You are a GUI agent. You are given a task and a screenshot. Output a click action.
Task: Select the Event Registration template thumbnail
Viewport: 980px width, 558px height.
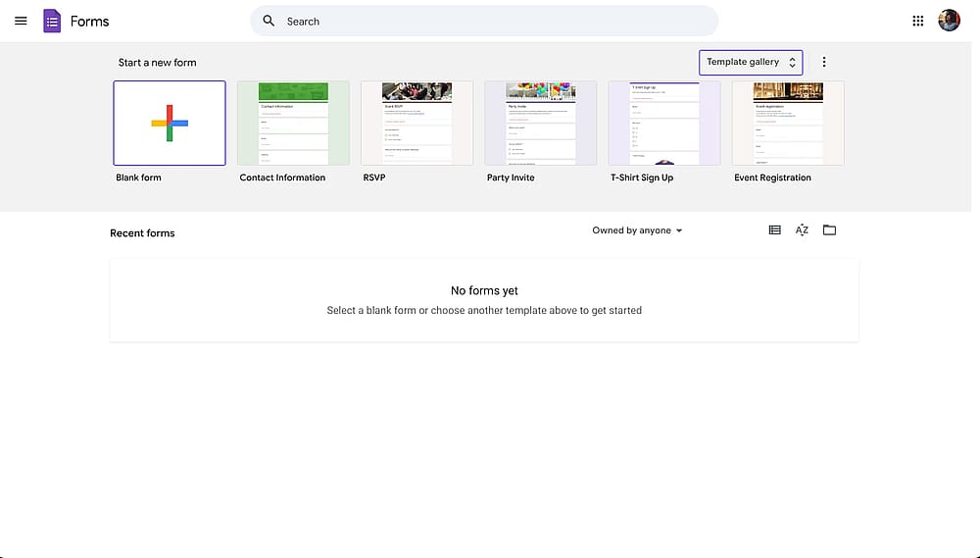788,124
